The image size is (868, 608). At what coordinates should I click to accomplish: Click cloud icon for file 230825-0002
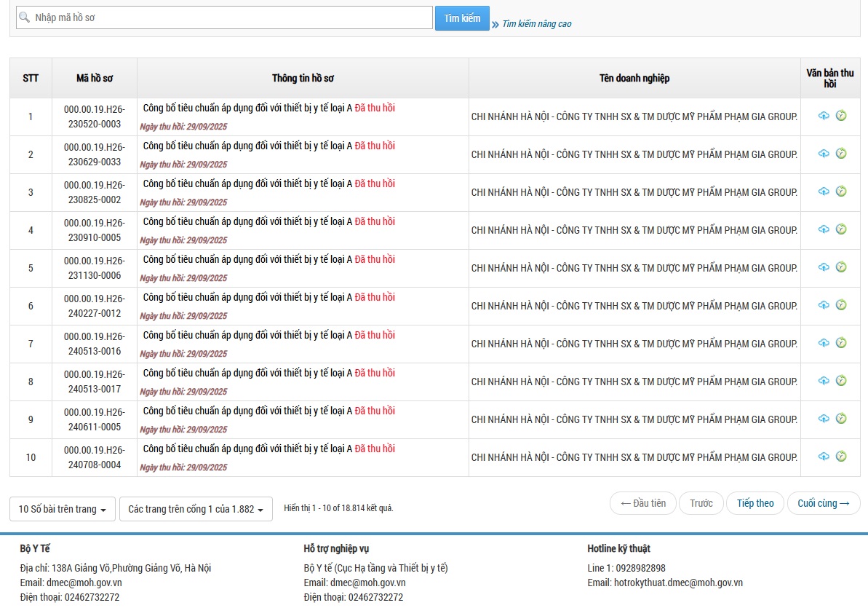[824, 192]
